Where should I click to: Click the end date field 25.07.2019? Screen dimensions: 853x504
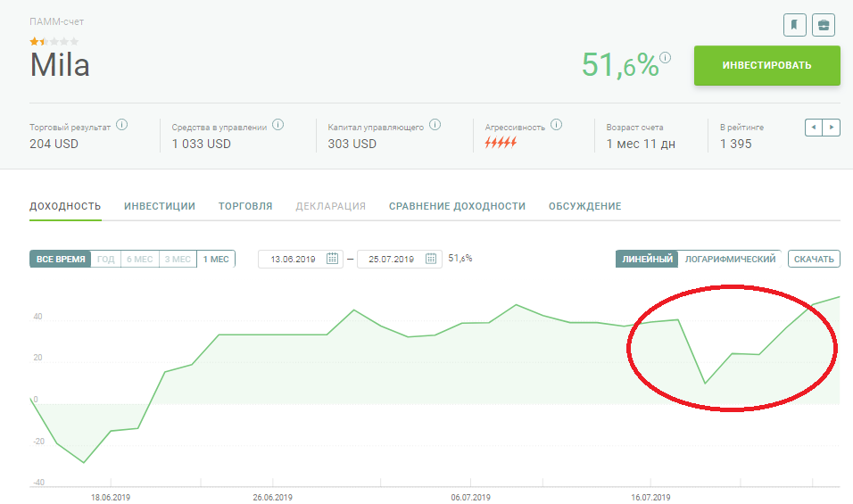click(400, 259)
